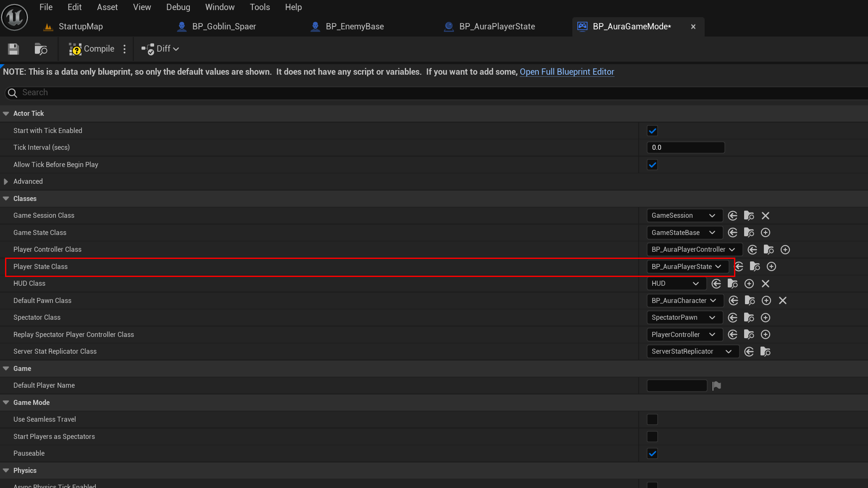
Task: Create new HUD Class plus icon
Action: click(749, 284)
